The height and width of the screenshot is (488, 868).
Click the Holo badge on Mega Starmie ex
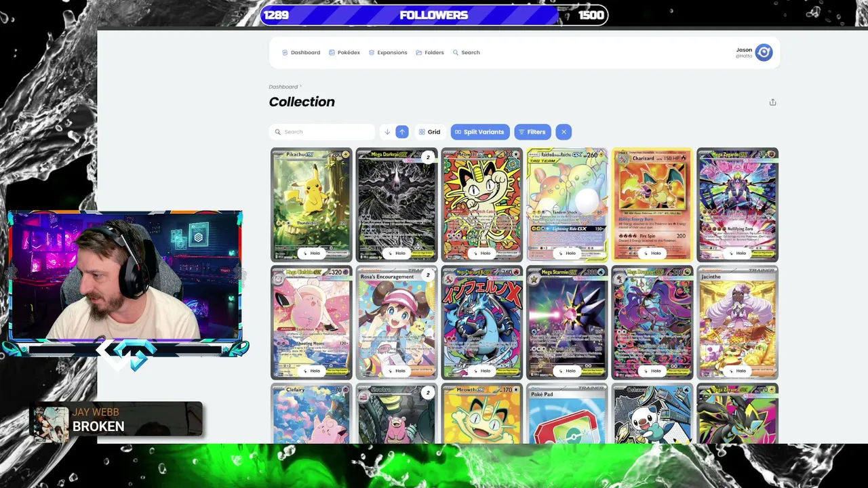click(567, 371)
